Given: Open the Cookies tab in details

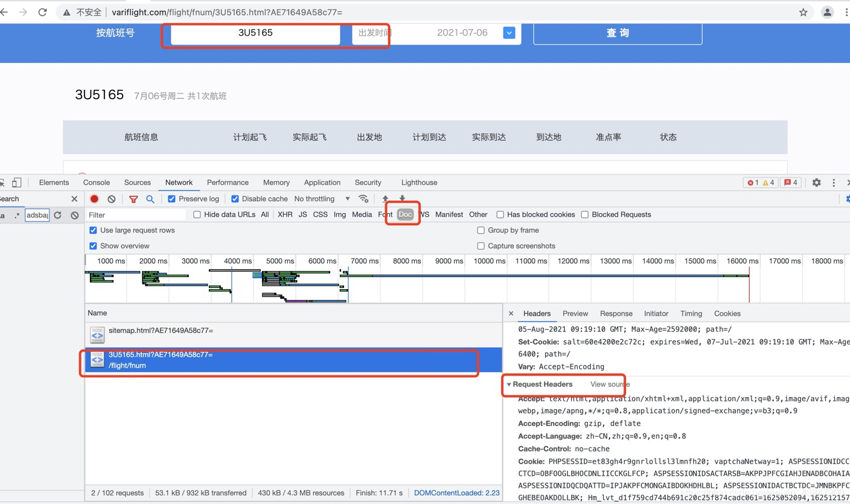Looking at the screenshot, I should pyautogui.click(x=727, y=313).
